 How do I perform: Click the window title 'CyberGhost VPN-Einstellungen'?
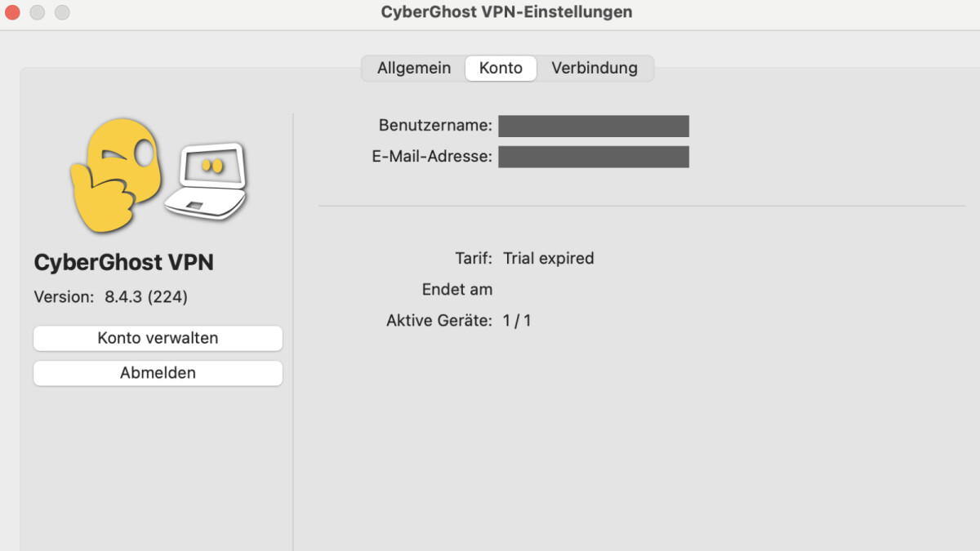(x=507, y=12)
